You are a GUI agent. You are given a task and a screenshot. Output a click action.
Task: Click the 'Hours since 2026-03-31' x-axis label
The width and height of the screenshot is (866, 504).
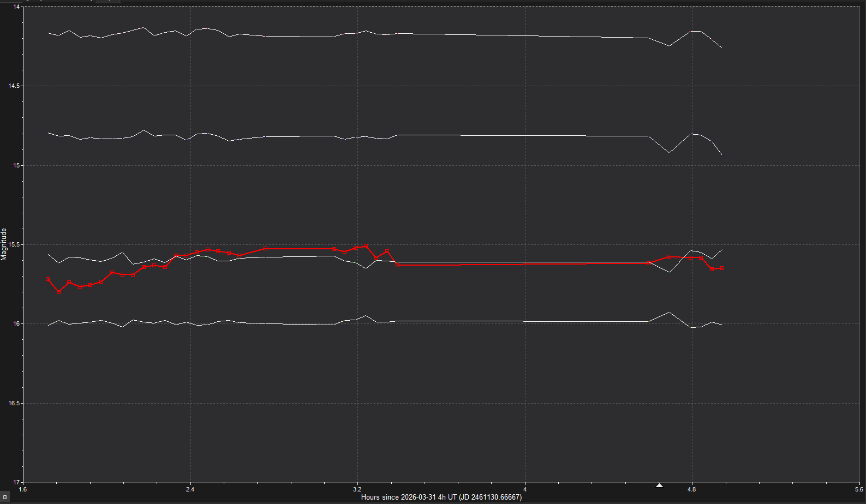click(441, 497)
